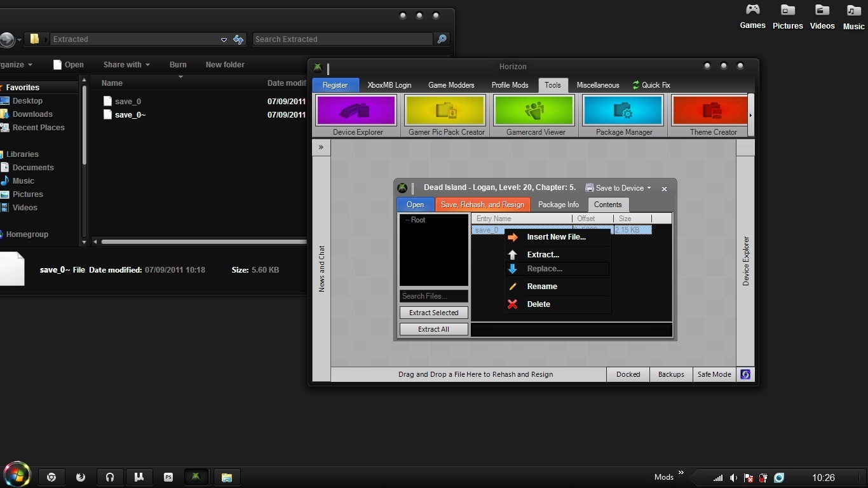Choose Extract... from the context menu
This screenshot has height=488, width=868.
tap(543, 255)
